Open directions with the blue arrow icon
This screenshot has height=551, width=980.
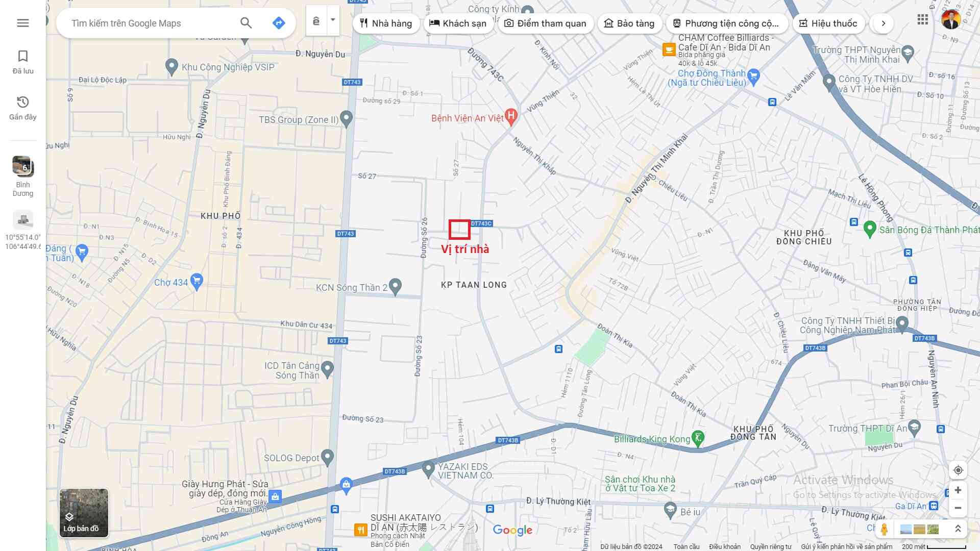click(278, 23)
